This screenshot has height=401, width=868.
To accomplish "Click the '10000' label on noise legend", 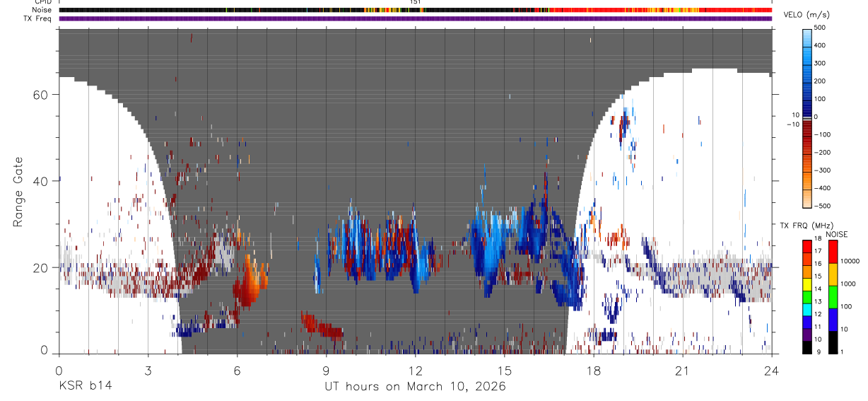I will tap(851, 261).
